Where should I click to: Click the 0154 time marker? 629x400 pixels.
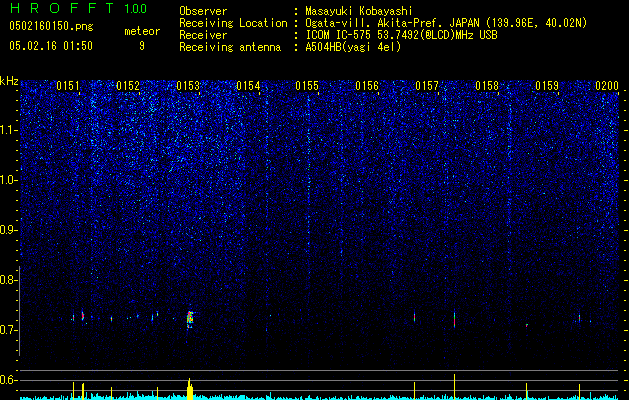tap(248, 86)
